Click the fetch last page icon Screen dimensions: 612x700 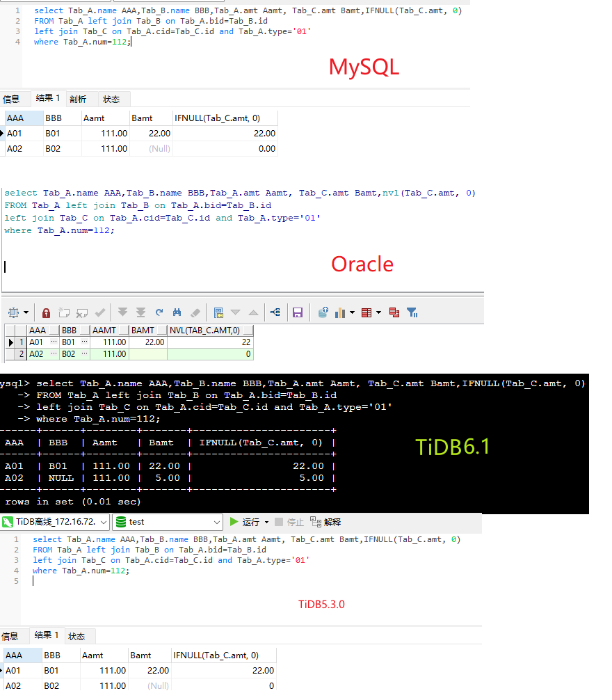tap(141, 312)
